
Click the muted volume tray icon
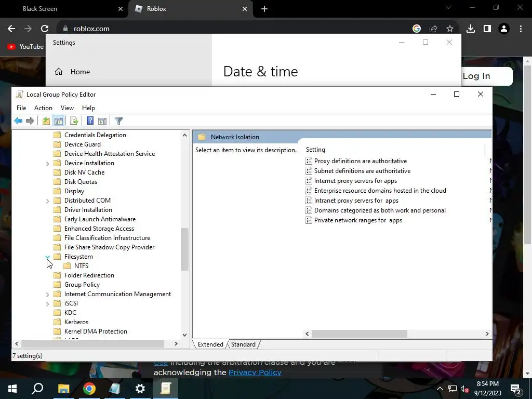coord(465,389)
